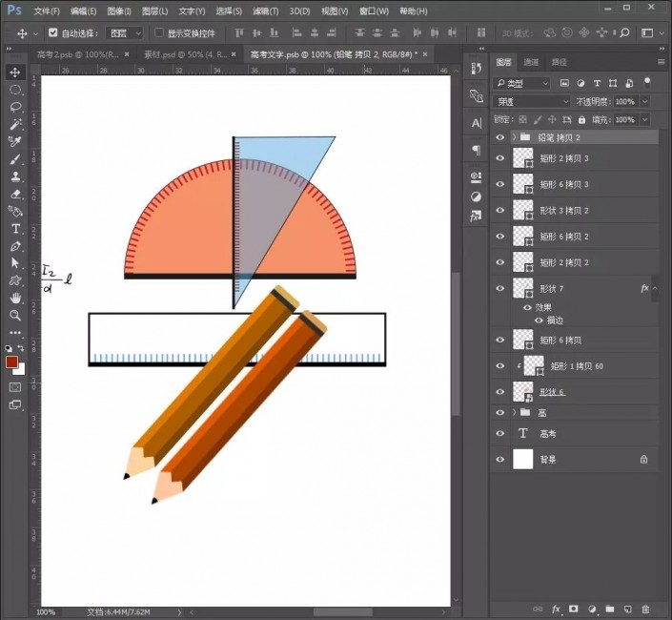The height and width of the screenshot is (620, 672).
Task: Hide the 形状 3 拷贝 2 layer
Action: (499, 210)
